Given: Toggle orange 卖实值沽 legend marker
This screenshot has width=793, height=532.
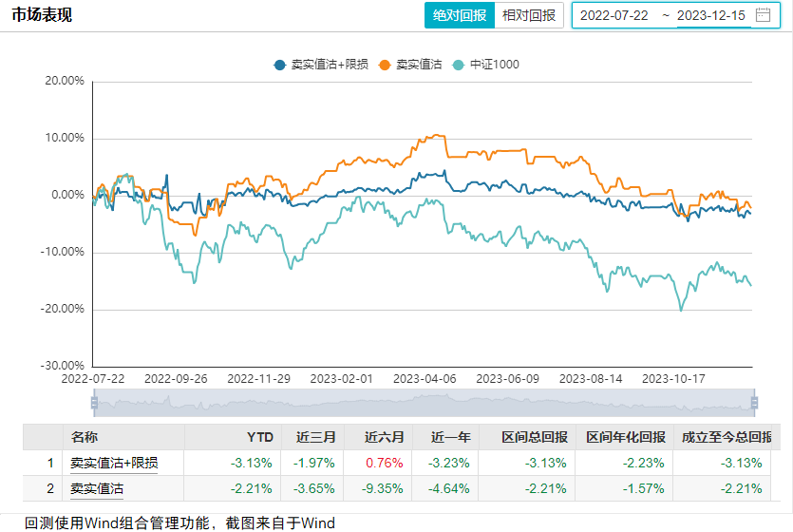Looking at the screenshot, I should coord(384,65).
